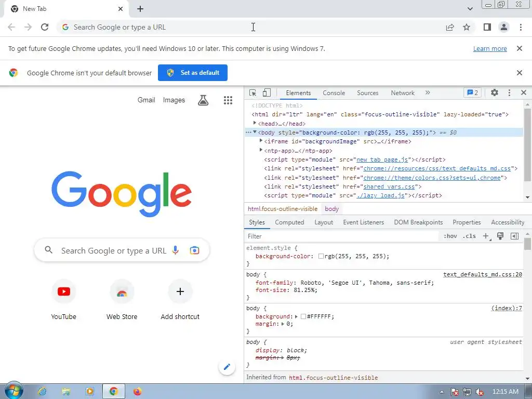The height and width of the screenshot is (399, 532).
Task: Click rgb(255, 255, 255) color swatch
Action: click(321, 256)
